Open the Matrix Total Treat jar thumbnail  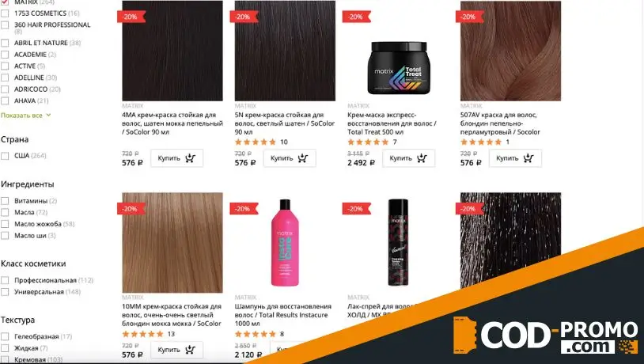[x=398, y=68]
